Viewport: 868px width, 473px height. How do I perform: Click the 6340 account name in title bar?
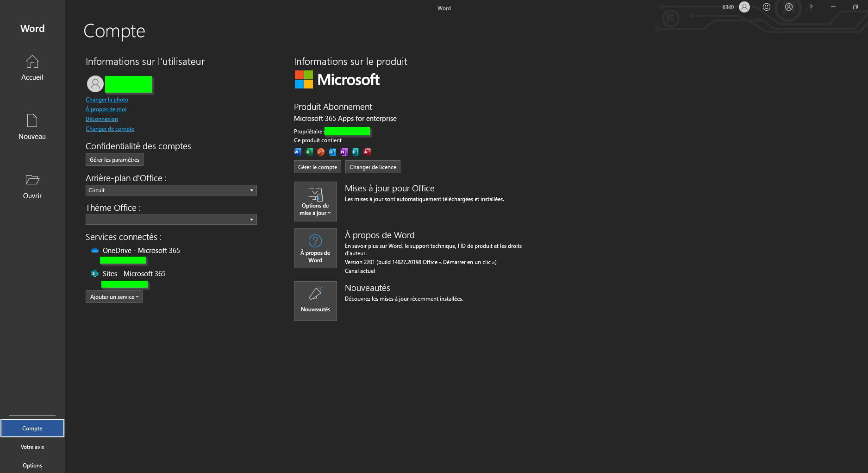click(x=728, y=7)
